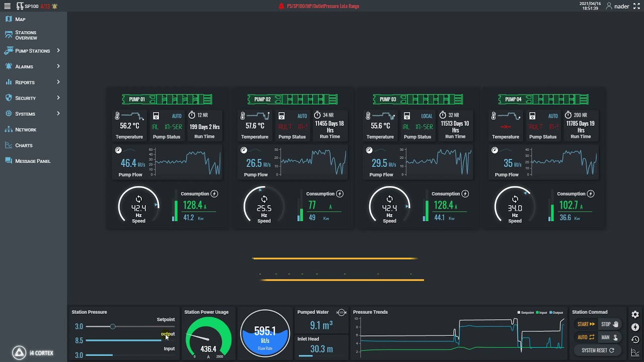Expand the Alarms submenu

pyautogui.click(x=58, y=66)
